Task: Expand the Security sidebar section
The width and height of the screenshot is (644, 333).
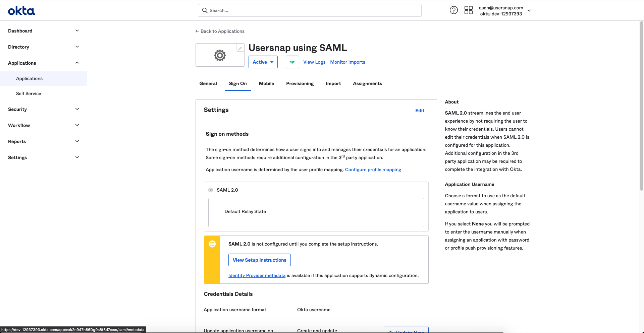Action: (x=44, y=109)
